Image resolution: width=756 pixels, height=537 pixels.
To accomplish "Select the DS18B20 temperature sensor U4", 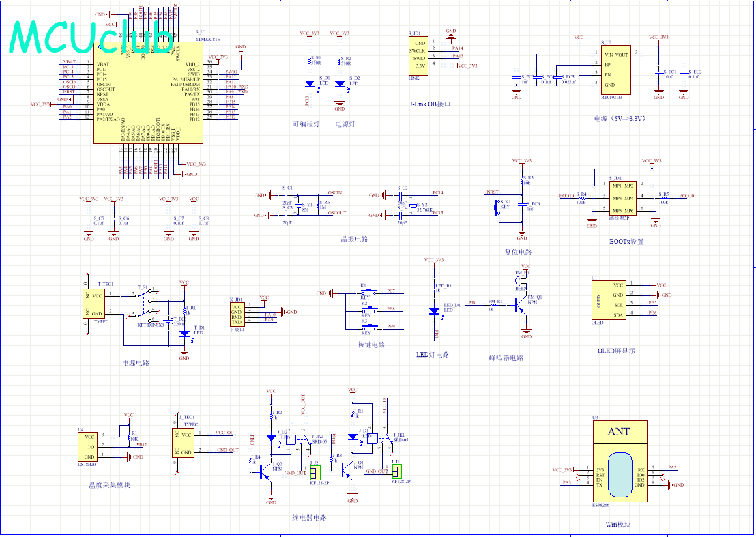I will click(x=87, y=446).
